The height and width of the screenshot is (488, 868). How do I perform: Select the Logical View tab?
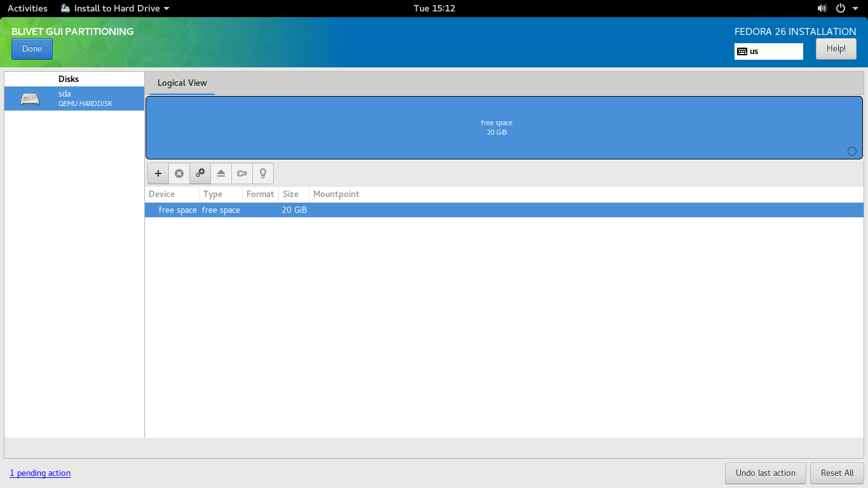point(182,83)
